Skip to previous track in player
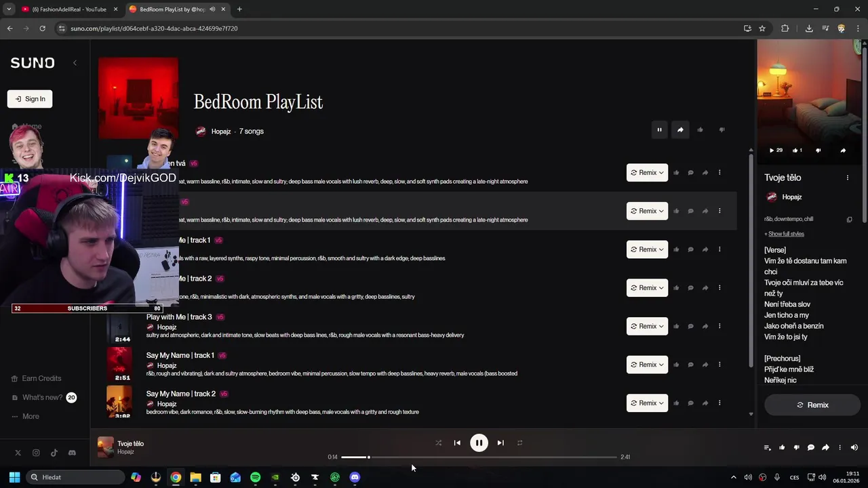 click(x=457, y=443)
